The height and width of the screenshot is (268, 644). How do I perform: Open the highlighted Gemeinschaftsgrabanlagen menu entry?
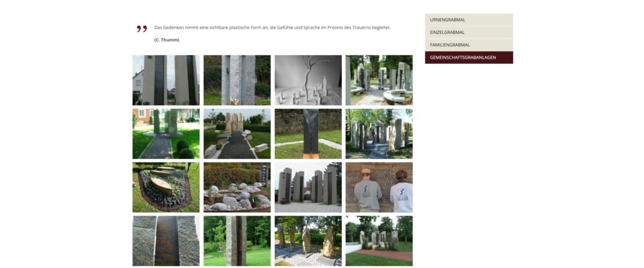pyautogui.click(x=469, y=57)
